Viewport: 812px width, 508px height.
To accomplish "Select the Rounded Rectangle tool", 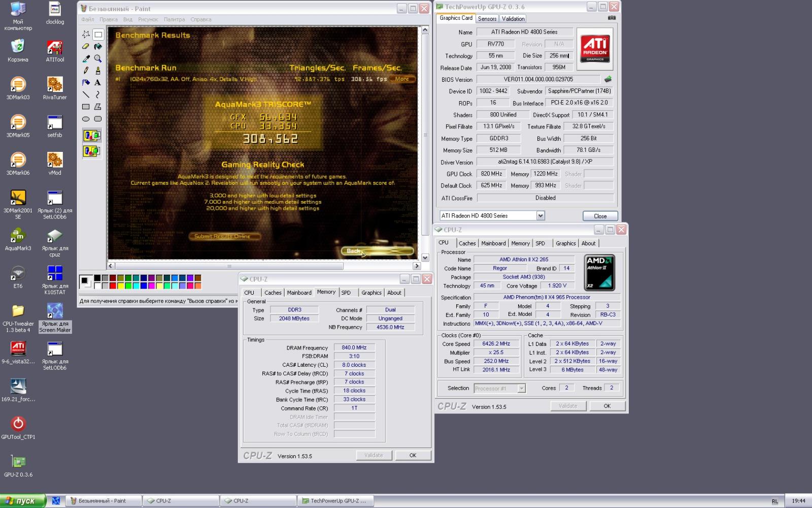I will point(98,119).
